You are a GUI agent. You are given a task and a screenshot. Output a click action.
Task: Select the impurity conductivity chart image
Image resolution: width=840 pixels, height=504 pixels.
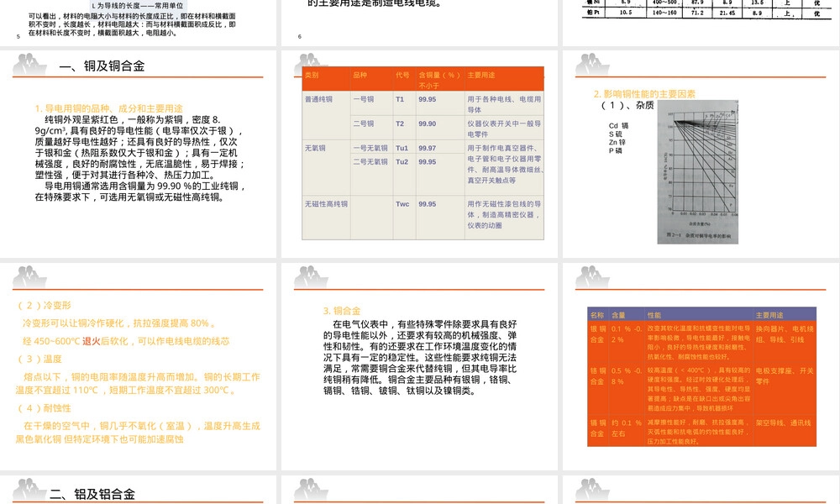coord(697,172)
